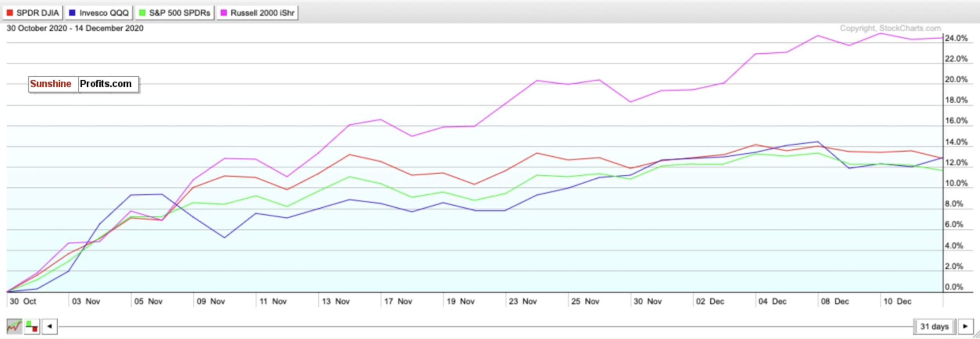Click the 22.0% axis label
980x339 pixels.
pos(956,59)
